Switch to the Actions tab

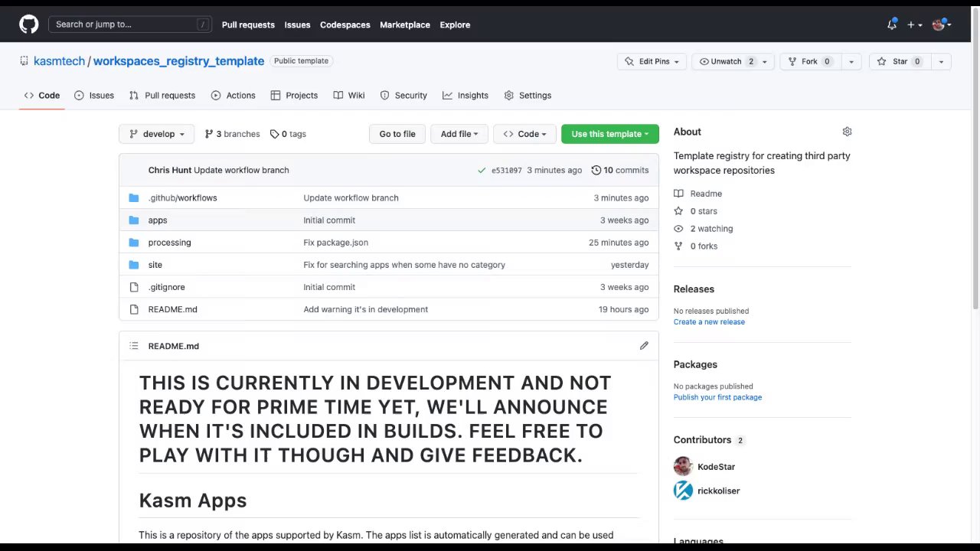pyautogui.click(x=233, y=96)
